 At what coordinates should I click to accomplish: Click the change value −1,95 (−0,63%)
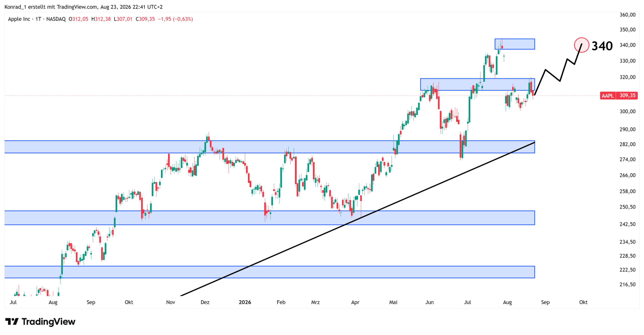click(x=175, y=19)
